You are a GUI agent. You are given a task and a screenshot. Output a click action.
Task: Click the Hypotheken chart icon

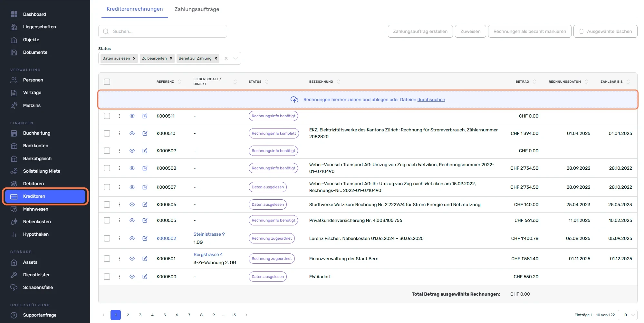[x=14, y=234]
